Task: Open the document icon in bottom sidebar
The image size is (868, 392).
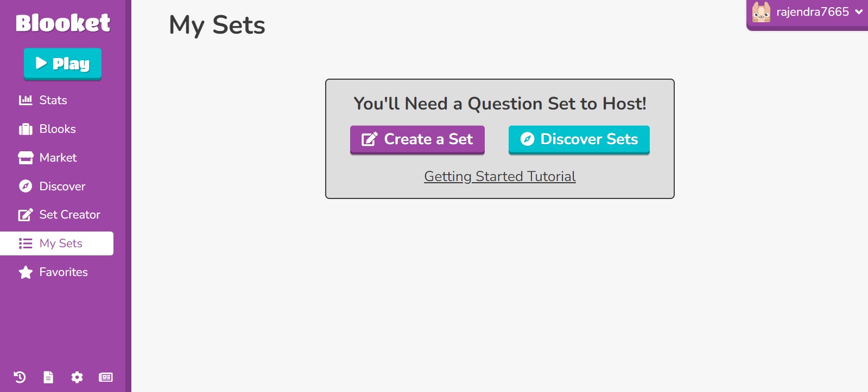Action: point(48,377)
